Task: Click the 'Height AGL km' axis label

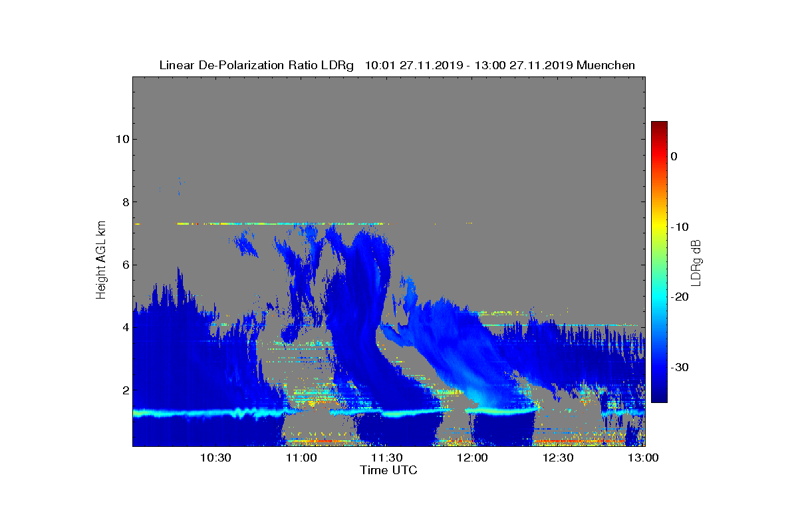Action: [x=101, y=261]
